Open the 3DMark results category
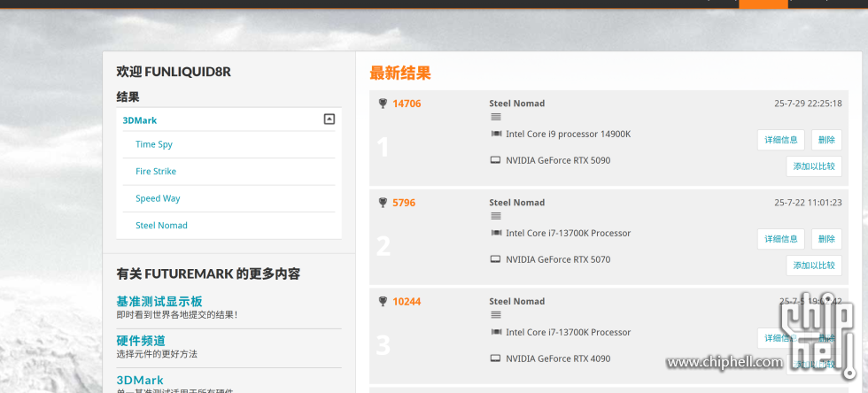Screen dimensions: 868x393 [140, 120]
